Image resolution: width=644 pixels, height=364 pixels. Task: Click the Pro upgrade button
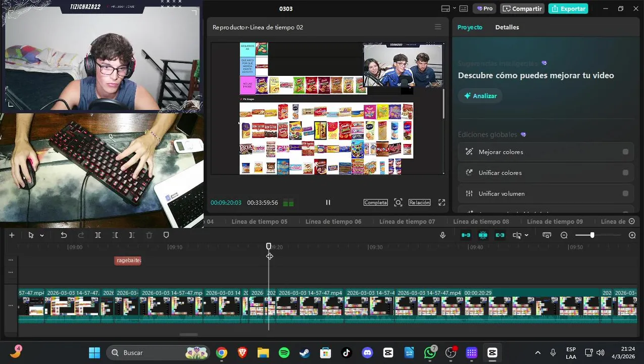click(484, 9)
